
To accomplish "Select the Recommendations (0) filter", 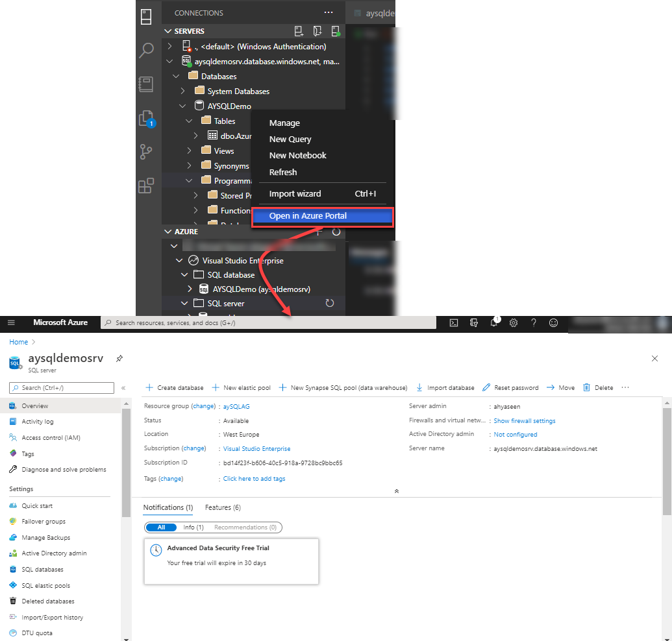I will (245, 527).
